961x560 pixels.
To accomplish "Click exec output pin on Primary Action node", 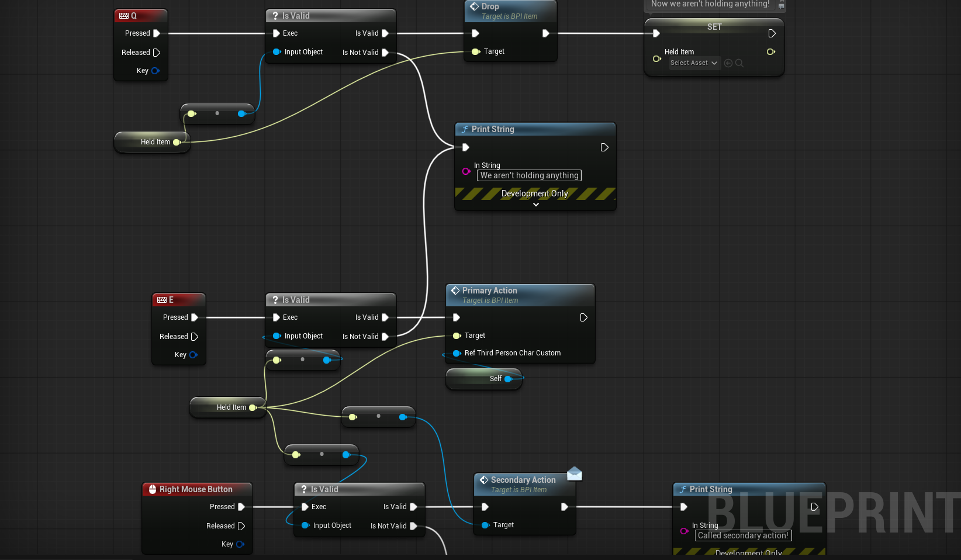I will tap(583, 317).
